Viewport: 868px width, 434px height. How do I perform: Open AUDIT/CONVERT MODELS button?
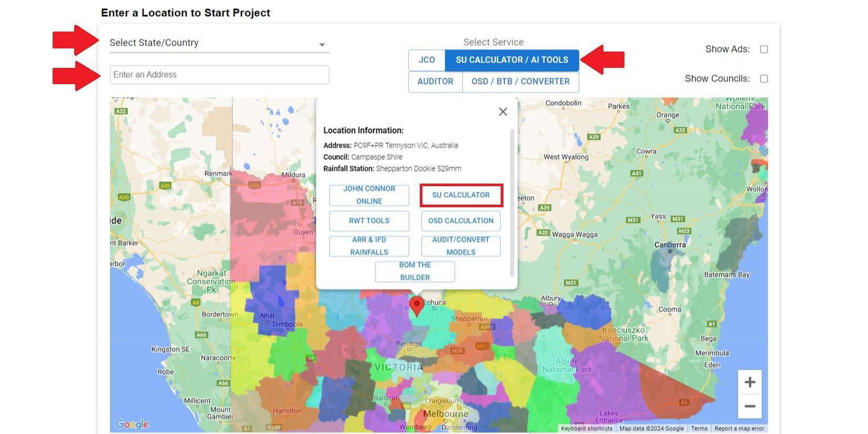461,246
